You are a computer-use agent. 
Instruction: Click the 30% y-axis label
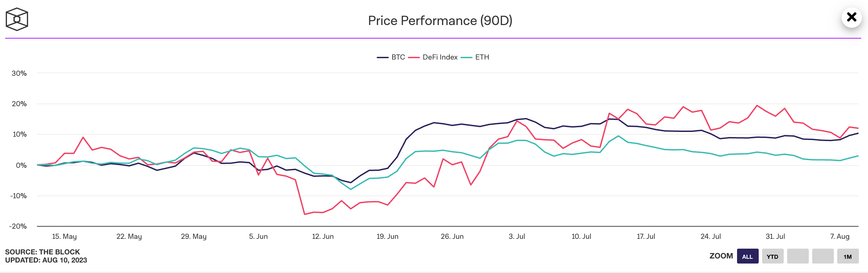coord(19,73)
